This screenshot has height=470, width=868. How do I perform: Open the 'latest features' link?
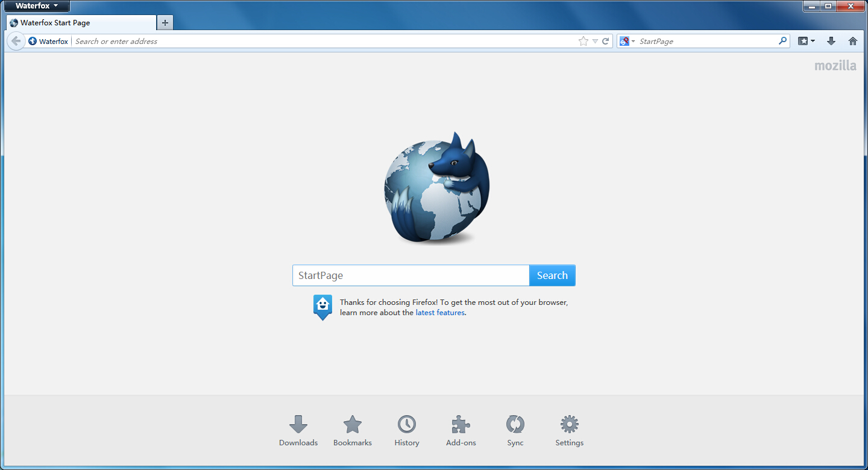[x=440, y=313]
